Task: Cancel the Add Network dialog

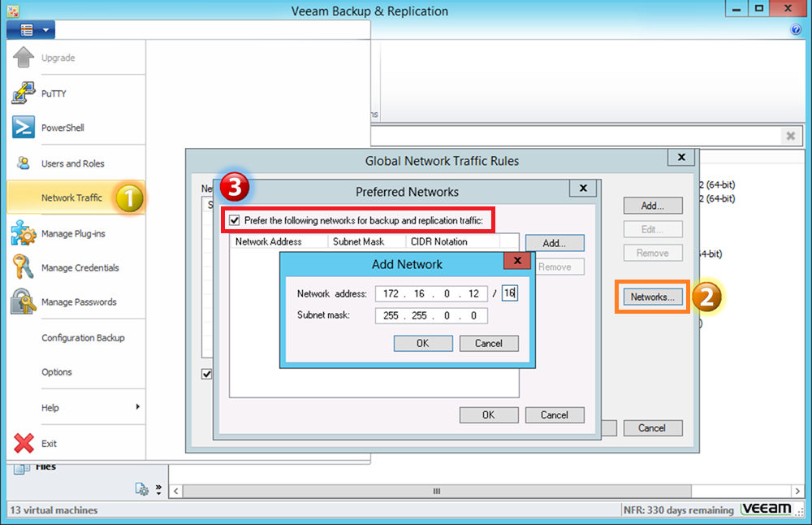Action: pos(489,343)
